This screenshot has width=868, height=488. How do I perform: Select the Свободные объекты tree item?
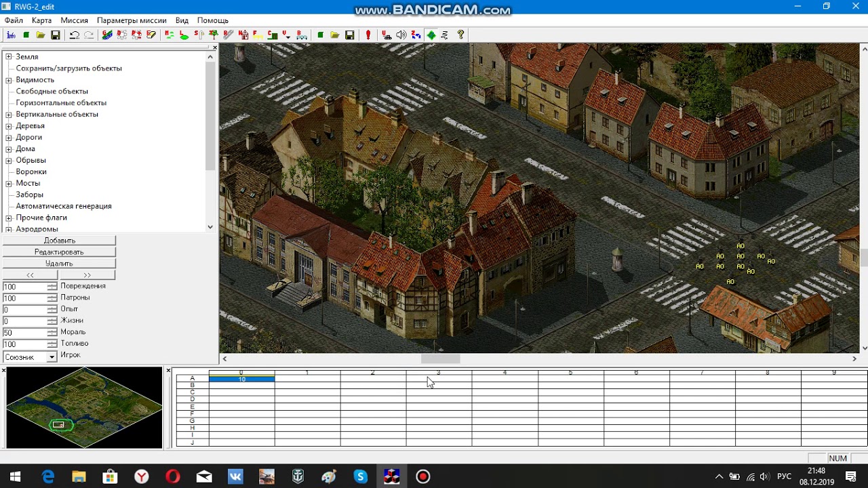coord(52,91)
